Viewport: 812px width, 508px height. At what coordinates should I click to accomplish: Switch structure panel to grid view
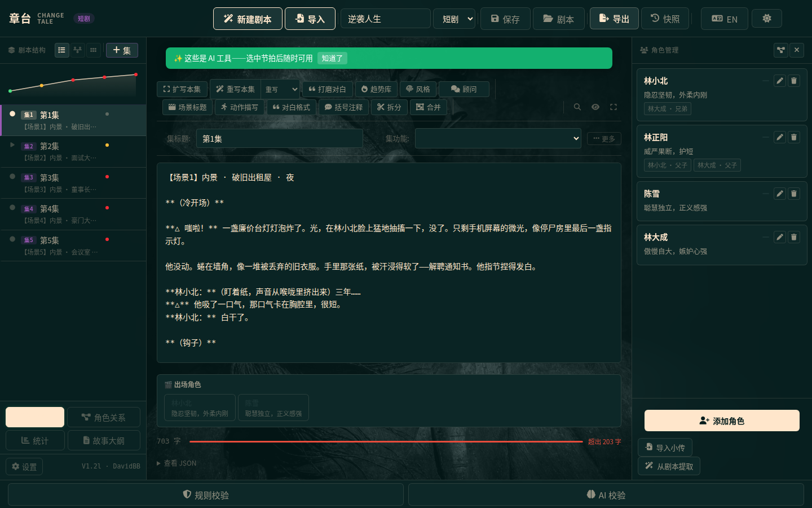tap(94, 50)
